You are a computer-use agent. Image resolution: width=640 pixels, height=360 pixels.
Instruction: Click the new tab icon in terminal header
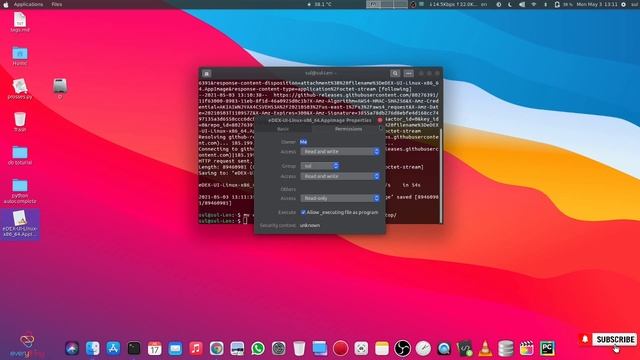pyautogui.click(x=207, y=73)
